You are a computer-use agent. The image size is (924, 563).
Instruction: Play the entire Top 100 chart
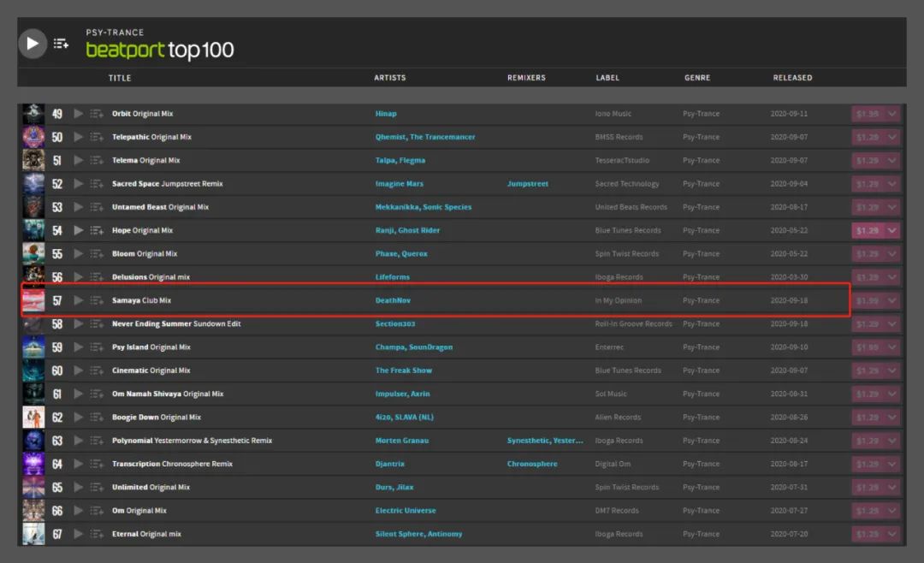[33, 44]
